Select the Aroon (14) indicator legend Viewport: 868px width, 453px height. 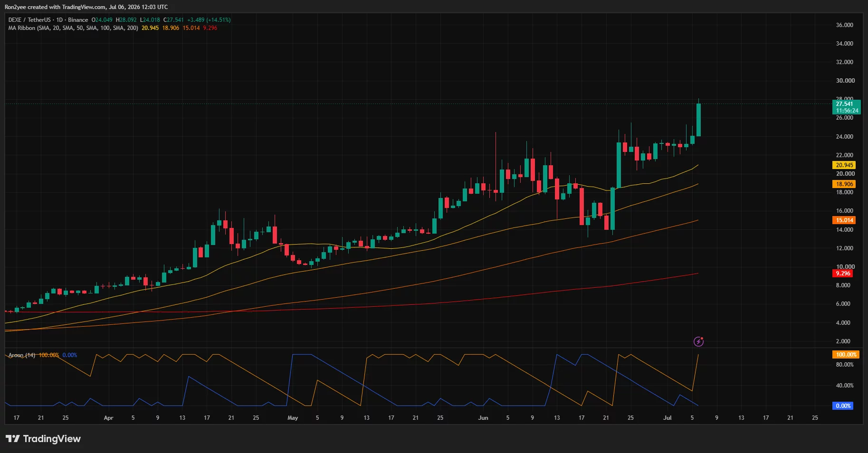(22, 355)
